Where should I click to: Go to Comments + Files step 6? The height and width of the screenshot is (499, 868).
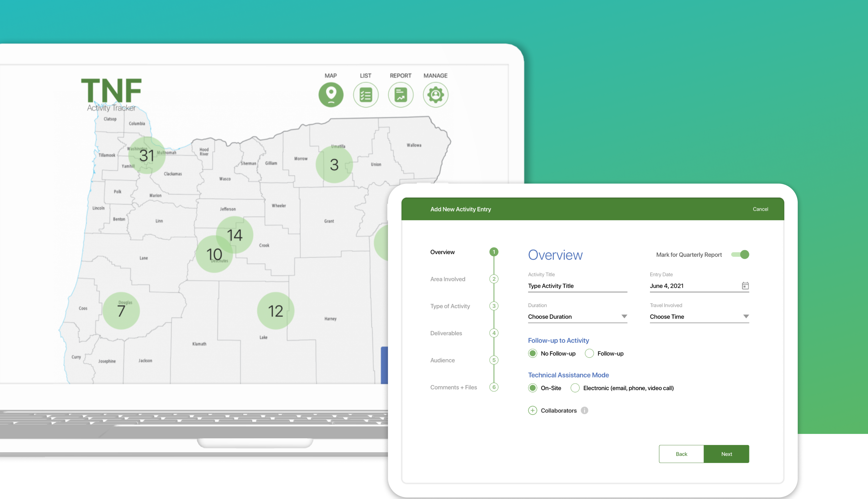pyautogui.click(x=494, y=387)
